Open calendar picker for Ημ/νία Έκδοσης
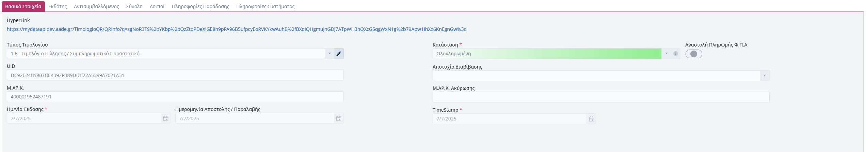Image resolution: width=868 pixels, height=152 pixels. 166,118
